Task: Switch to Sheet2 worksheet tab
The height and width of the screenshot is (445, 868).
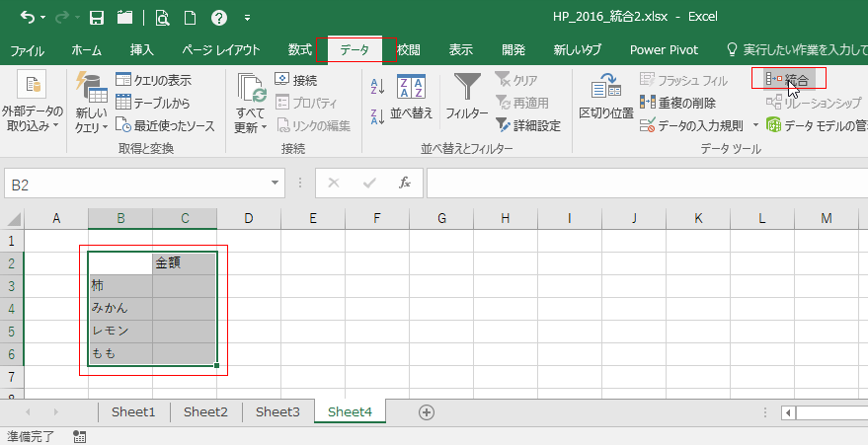Action: point(205,411)
